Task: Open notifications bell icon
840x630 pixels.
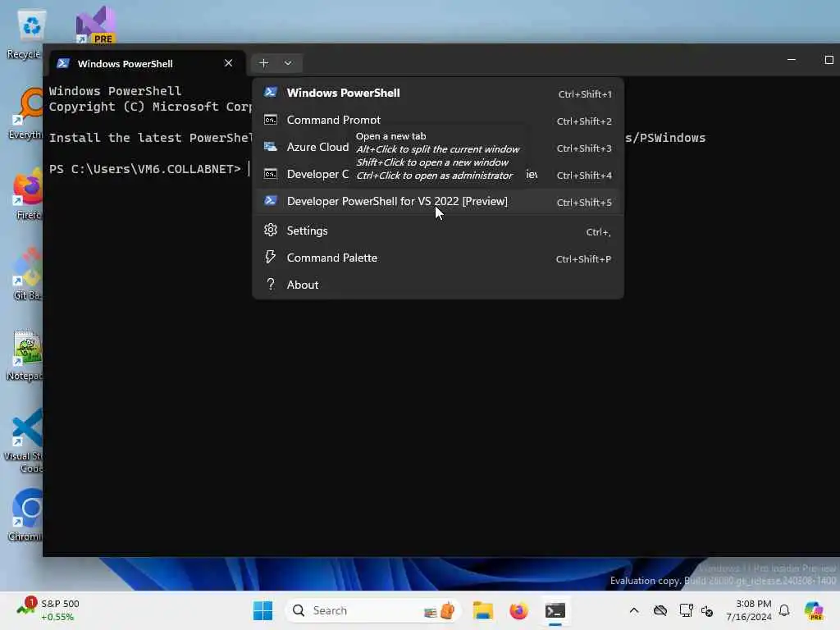Action: coord(784,610)
